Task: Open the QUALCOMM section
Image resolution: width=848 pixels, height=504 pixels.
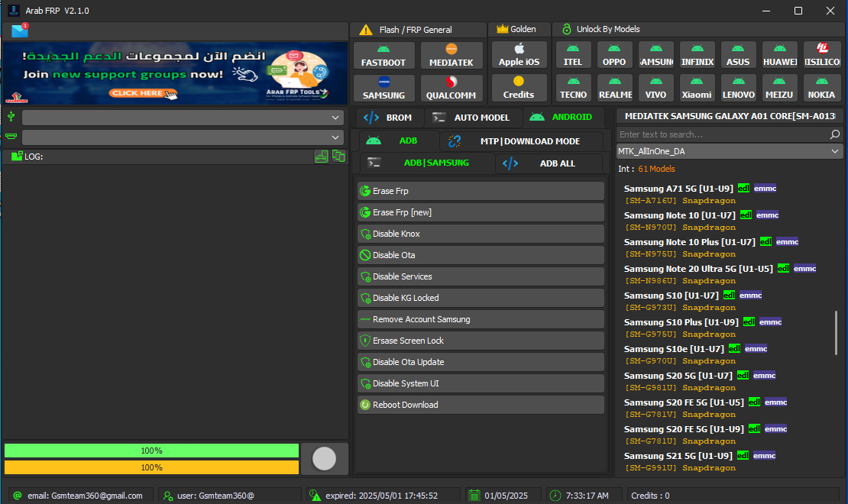Action: pos(451,88)
